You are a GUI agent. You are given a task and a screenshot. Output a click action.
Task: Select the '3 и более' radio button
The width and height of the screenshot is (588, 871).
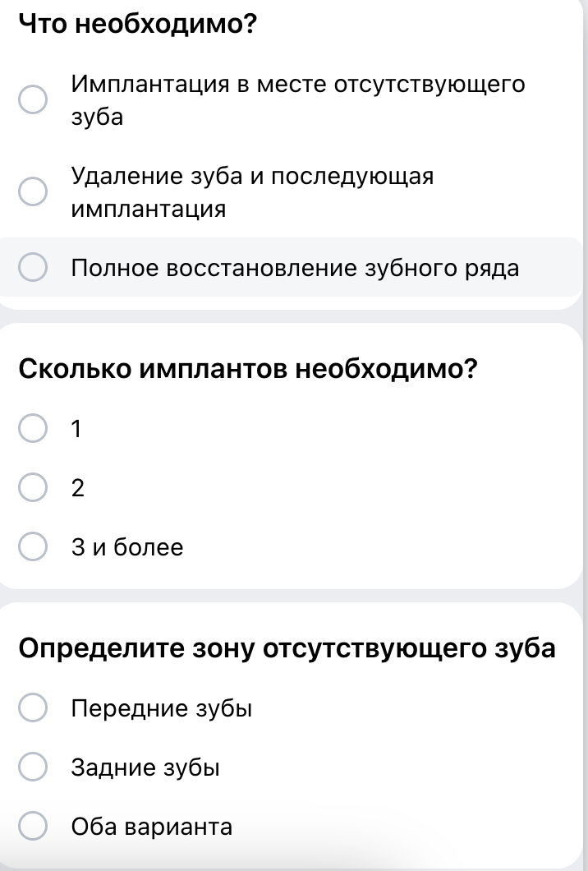[x=33, y=547]
